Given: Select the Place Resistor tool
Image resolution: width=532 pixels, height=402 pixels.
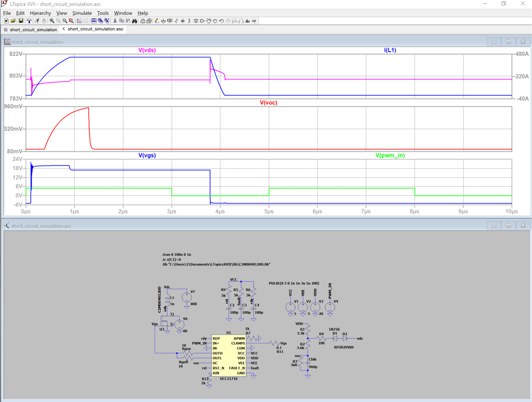Looking at the screenshot, I should pyautogui.click(x=176, y=21).
